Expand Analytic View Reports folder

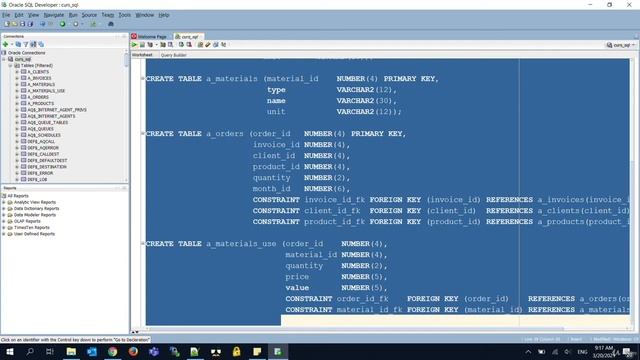[x=4, y=202]
